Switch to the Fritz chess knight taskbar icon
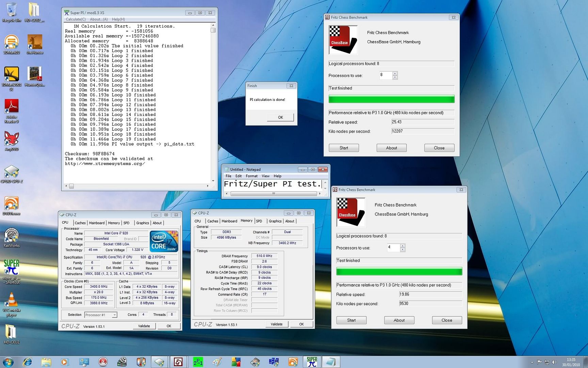Image resolution: width=588 pixels, height=368 pixels. point(178,362)
